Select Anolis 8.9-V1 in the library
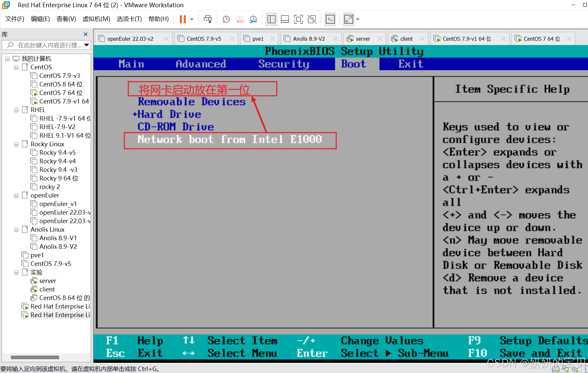 (58, 238)
